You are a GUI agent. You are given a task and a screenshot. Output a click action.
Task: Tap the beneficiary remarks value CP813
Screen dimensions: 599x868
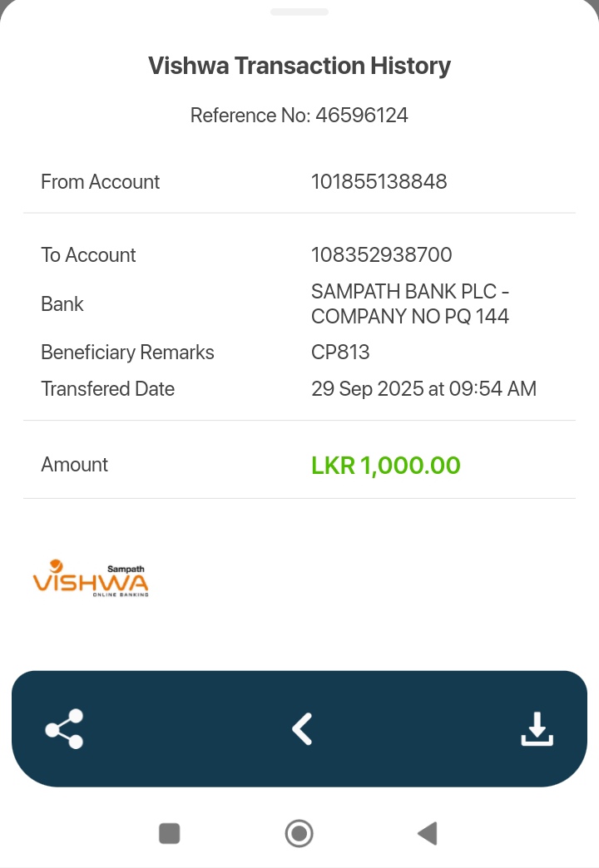click(x=340, y=353)
